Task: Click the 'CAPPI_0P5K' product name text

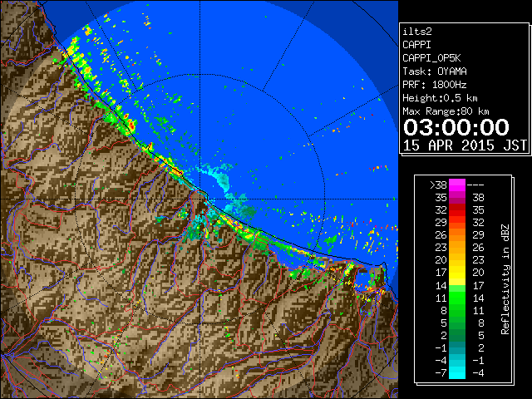Action: coord(431,58)
